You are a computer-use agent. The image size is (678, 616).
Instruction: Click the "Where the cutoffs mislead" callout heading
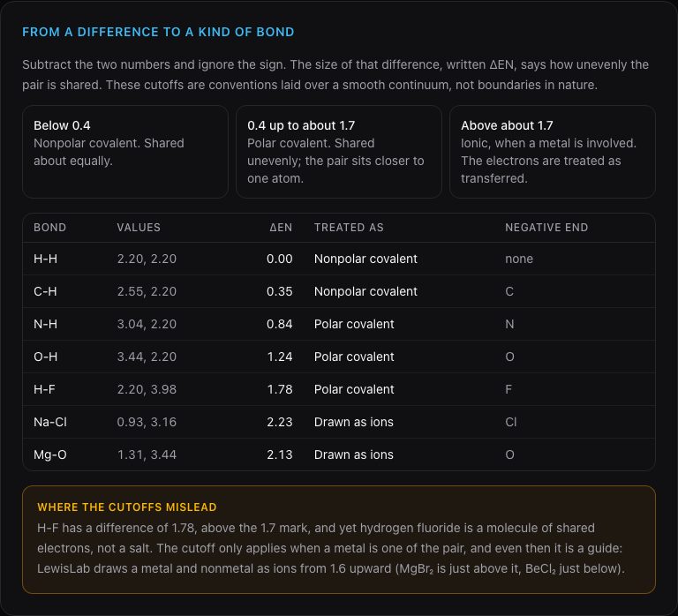127,507
